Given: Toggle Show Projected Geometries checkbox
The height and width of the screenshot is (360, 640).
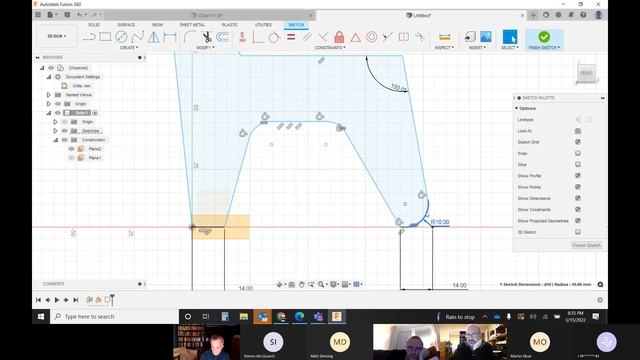Looking at the screenshot, I should [578, 220].
